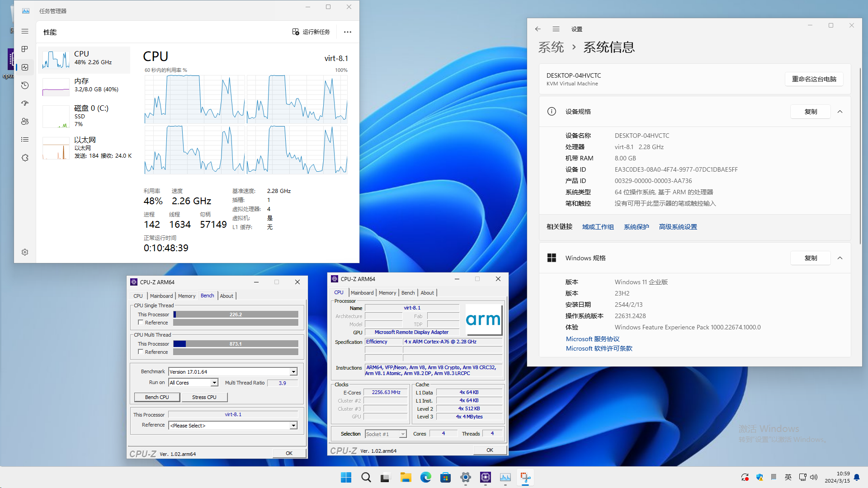The image size is (868, 488).
Task: Switch to Settings app on taskbar
Action: pos(465,477)
